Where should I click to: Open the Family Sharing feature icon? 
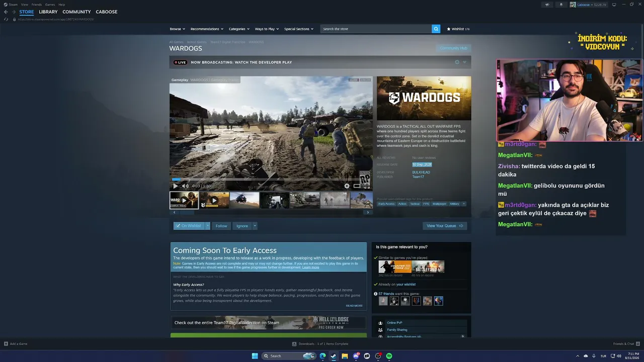380,330
